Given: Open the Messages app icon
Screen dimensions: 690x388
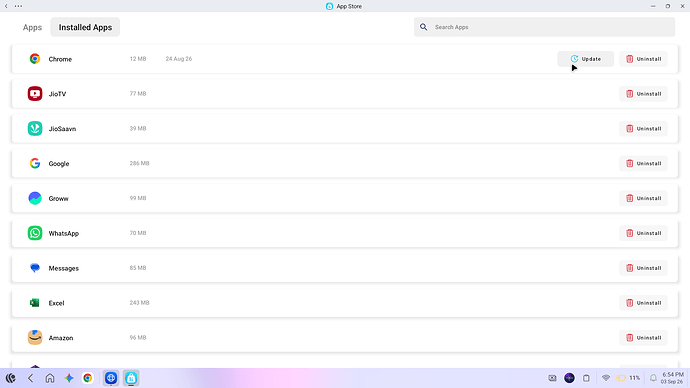Looking at the screenshot, I should click(x=35, y=267).
